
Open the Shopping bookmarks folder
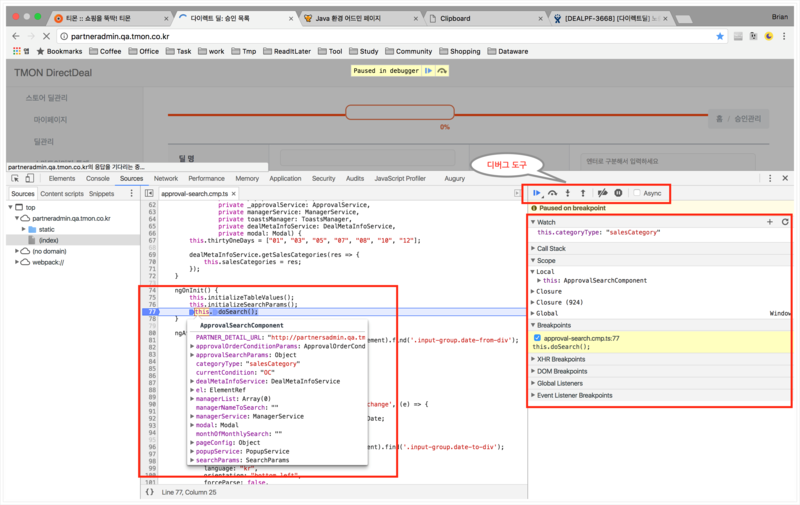coord(460,52)
